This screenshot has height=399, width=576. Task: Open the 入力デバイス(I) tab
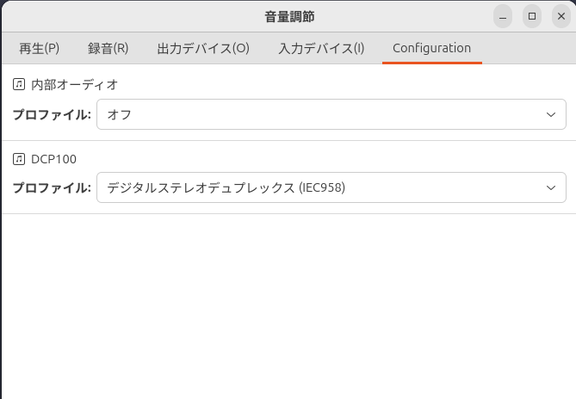point(321,48)
